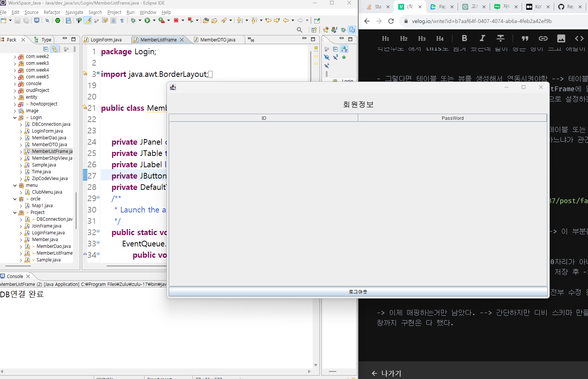Viewport: 588px width, 379px height.
Task: Toggle alphabetical Sort in Outline view
Action: point(344,49)
